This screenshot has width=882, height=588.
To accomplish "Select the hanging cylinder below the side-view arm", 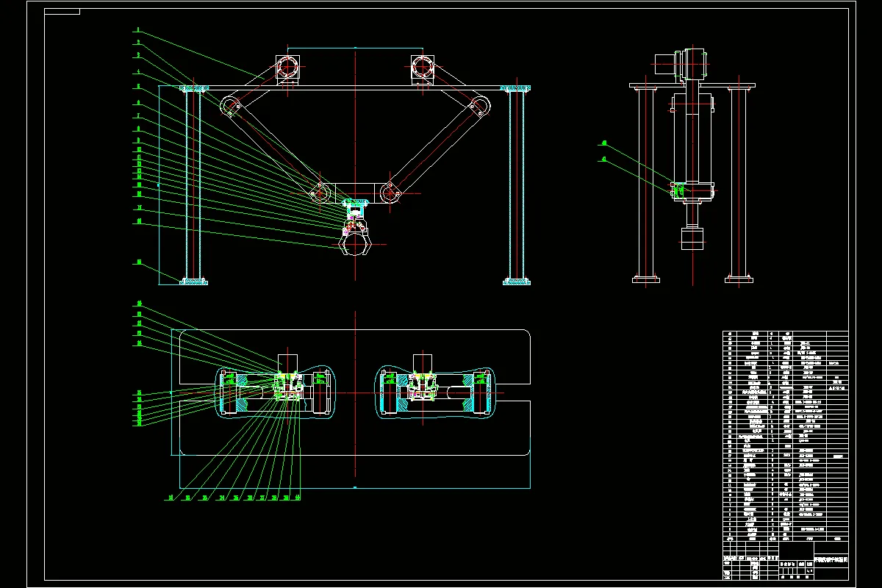I will pos(692,240).
